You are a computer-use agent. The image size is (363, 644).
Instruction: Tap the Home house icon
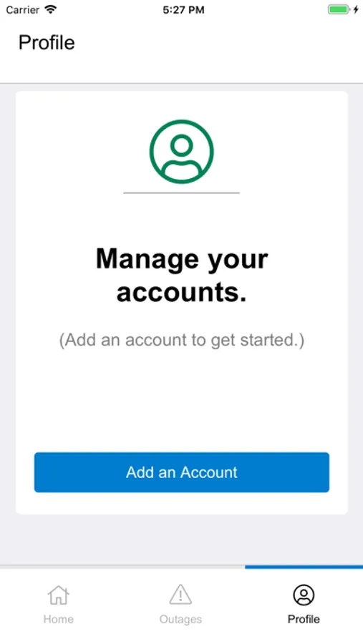pyautogui.click(x=59, y=595)
